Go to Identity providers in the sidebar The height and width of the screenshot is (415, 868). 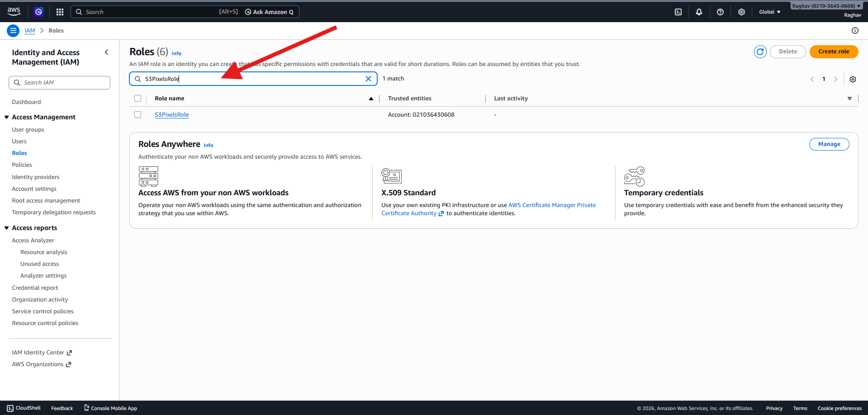(x=35, y=177)
